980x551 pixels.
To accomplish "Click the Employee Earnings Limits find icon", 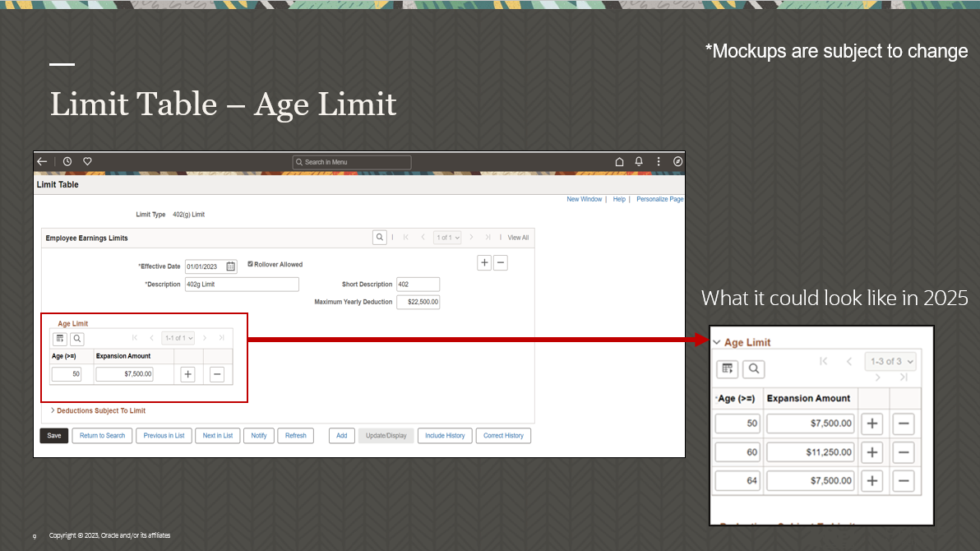I will 379,238.
